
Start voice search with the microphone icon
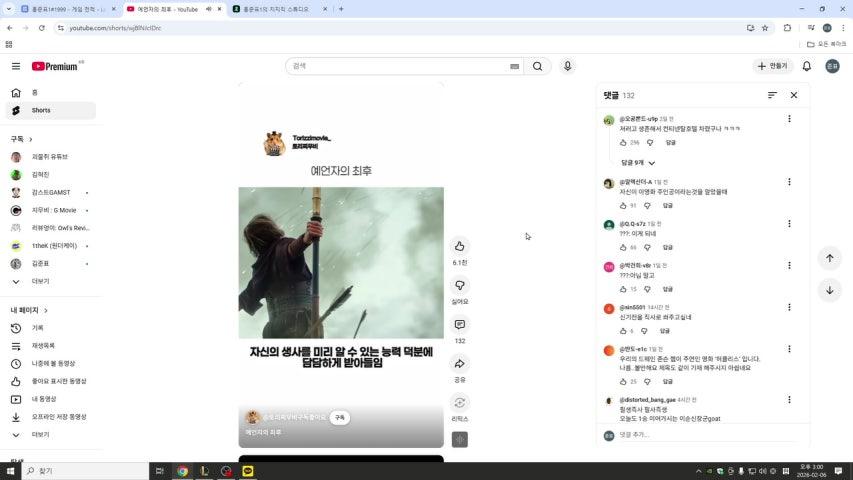pos(568,66)
